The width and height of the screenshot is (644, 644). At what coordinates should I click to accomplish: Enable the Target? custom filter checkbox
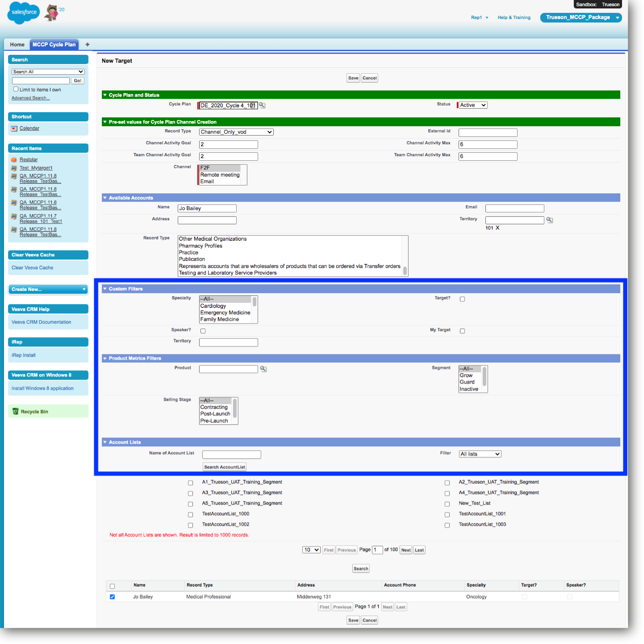(462, 299)
